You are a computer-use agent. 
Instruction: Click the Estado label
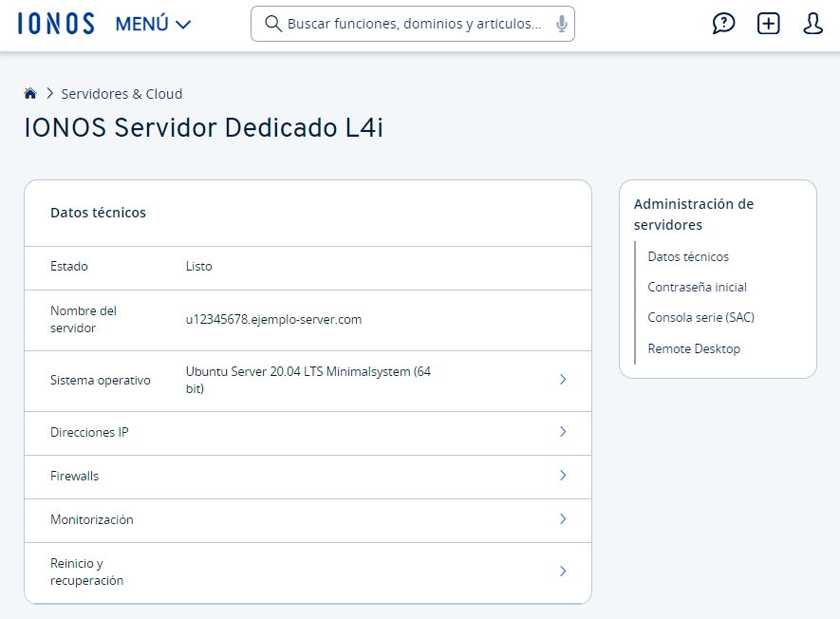tap(69, 267)
